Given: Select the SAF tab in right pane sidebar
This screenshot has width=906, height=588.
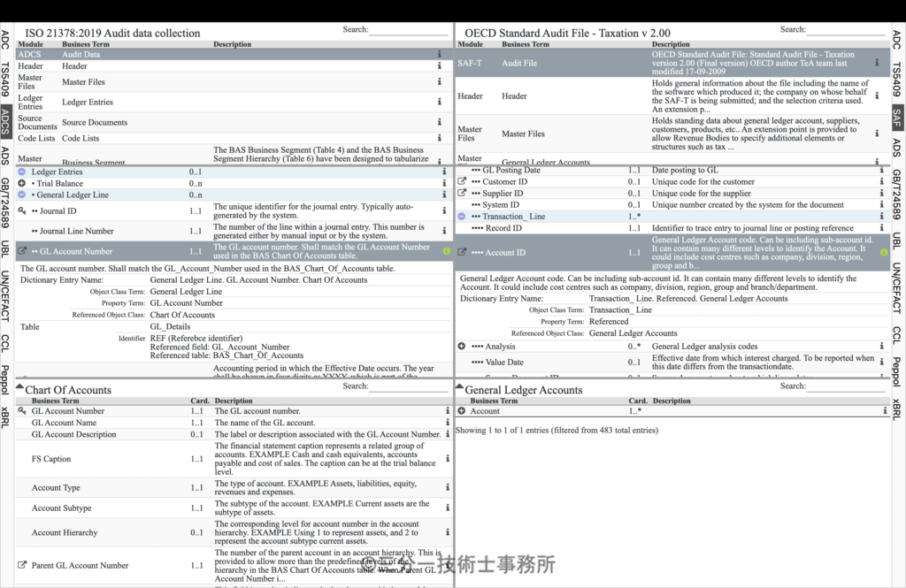Looking at the screenshot, I should pyautogui.click(x=896, y=118).
